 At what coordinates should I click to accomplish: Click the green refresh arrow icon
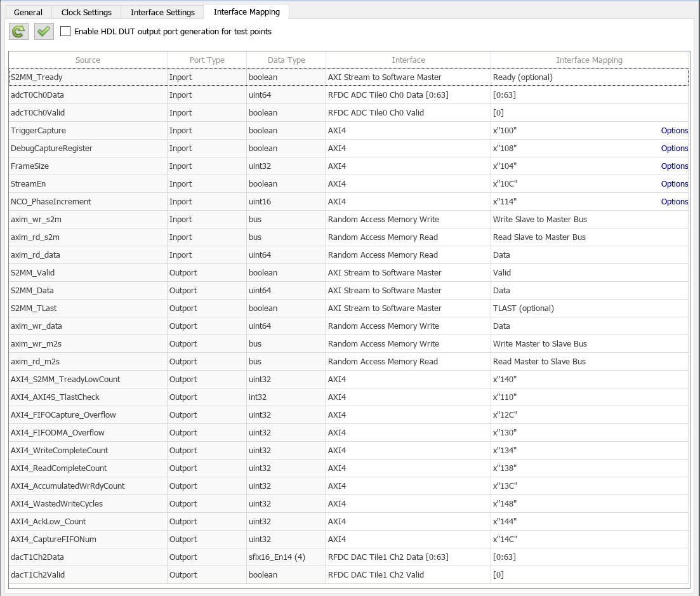point(18,31)
